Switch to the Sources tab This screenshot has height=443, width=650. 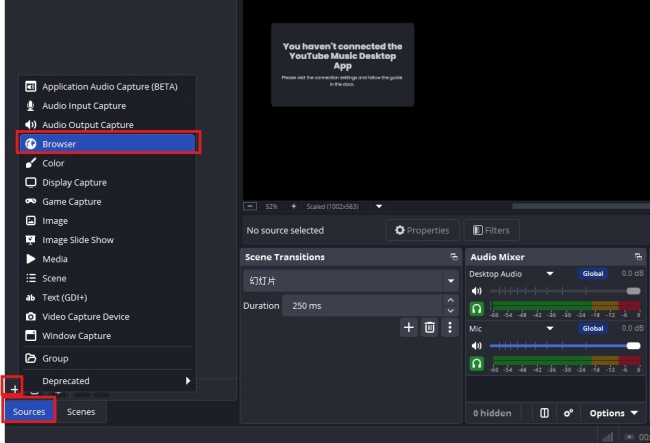coord(29,412)
